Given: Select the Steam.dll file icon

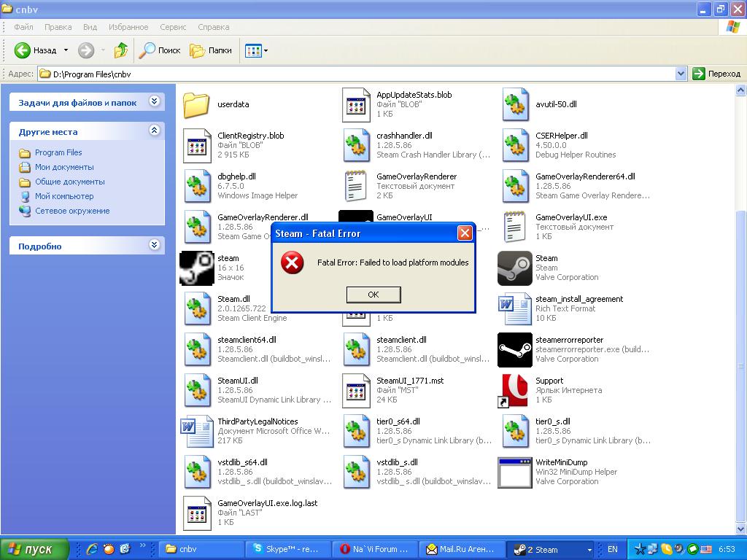Looking at the screenshot, I should point(197,309).
